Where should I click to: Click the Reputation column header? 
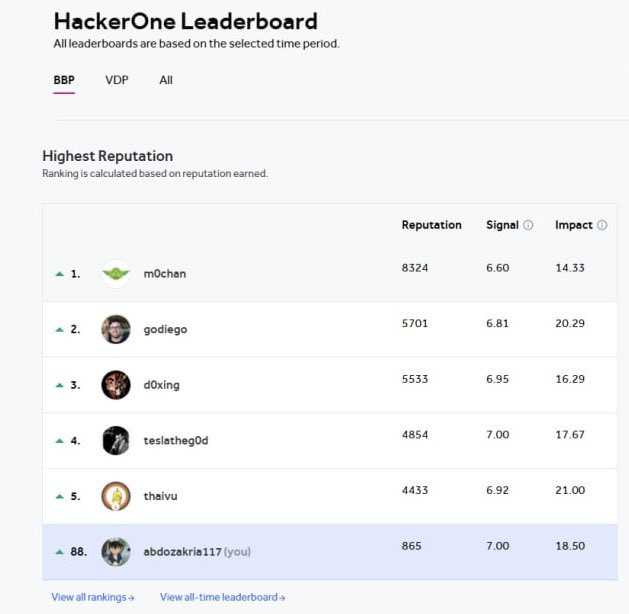tap(432, 225)
